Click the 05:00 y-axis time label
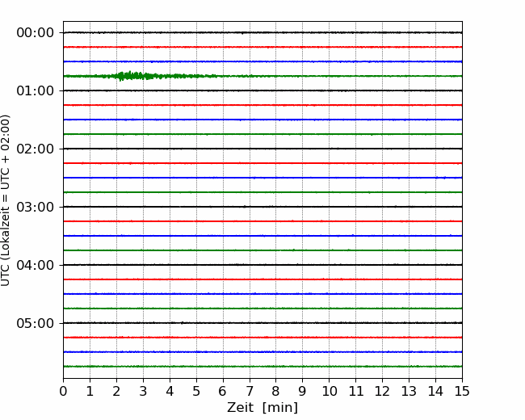 click(x=36, y=323)
